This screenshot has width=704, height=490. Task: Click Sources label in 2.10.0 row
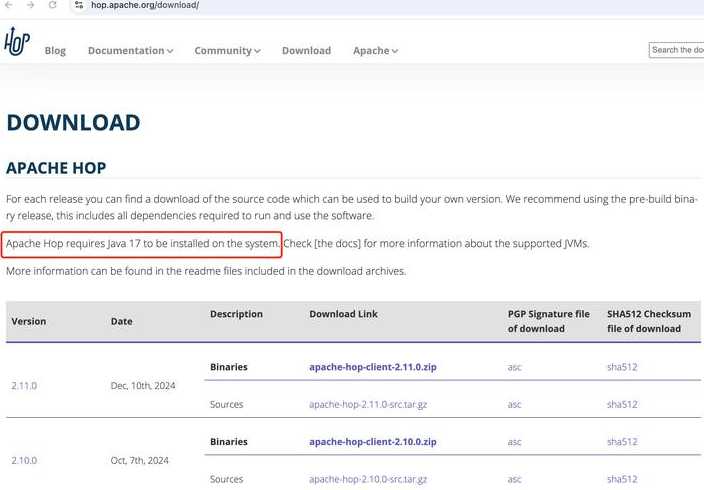226,479
